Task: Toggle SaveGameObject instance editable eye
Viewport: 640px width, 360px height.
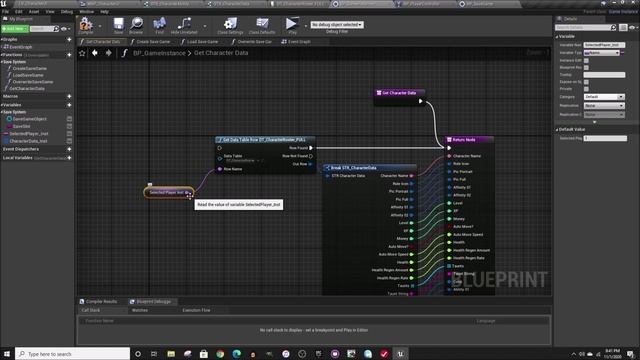Action: 69,119
